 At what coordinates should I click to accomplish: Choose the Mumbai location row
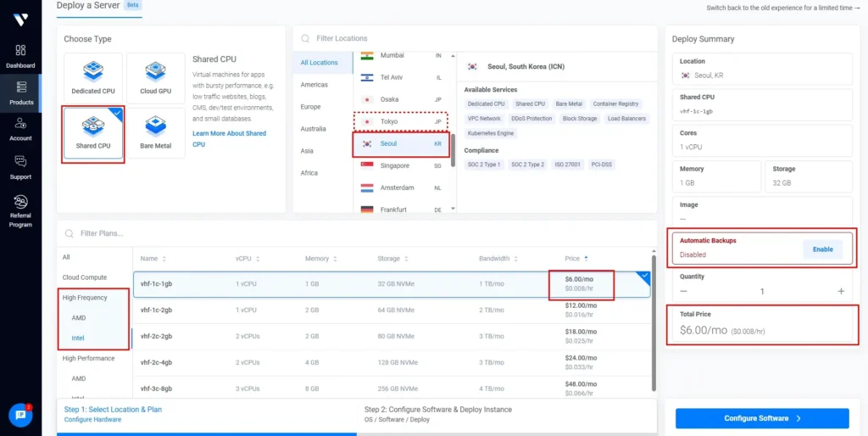[x=403, y=55]
